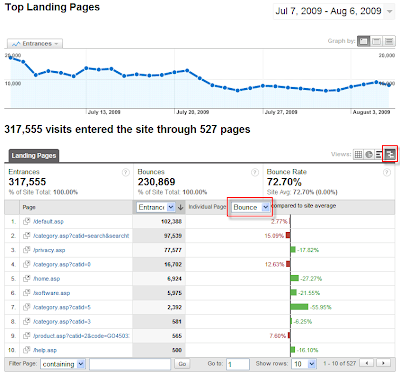This screenshot has width=400, height=375.
Task: Click the July 20, 2009 chart axis label
Action: click(x=193, y=112)
